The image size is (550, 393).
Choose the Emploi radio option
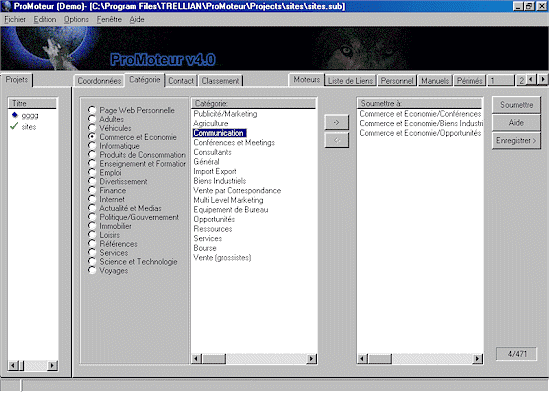pyautogui.click(x=92, y=172)
